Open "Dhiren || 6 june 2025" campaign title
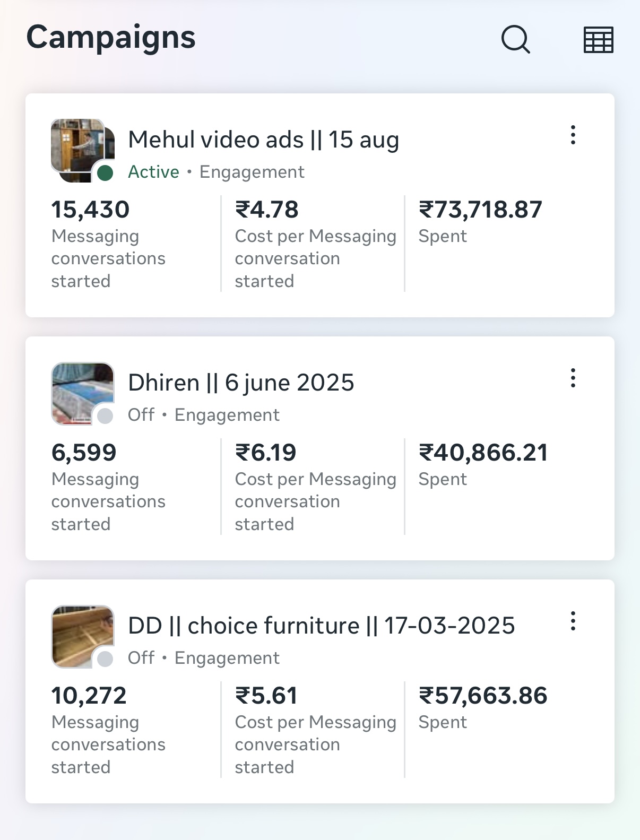This screenshot has height=840, width=640. [241, 383]
